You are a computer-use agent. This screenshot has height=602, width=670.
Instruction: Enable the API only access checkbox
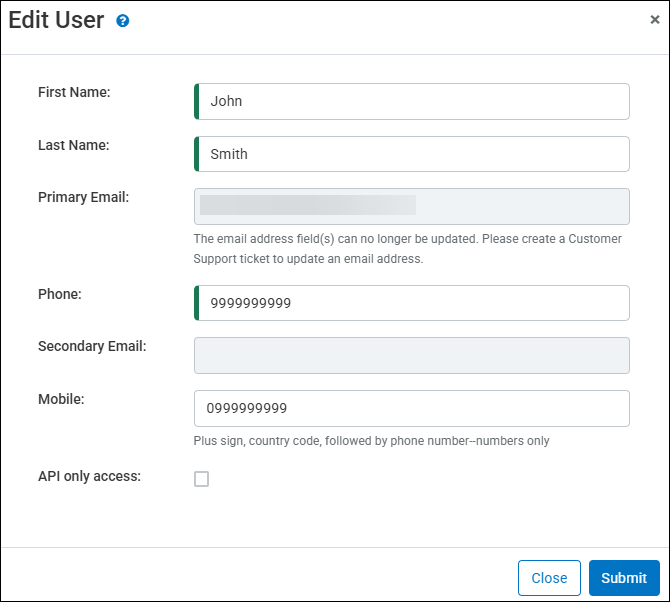click(201, 479)
